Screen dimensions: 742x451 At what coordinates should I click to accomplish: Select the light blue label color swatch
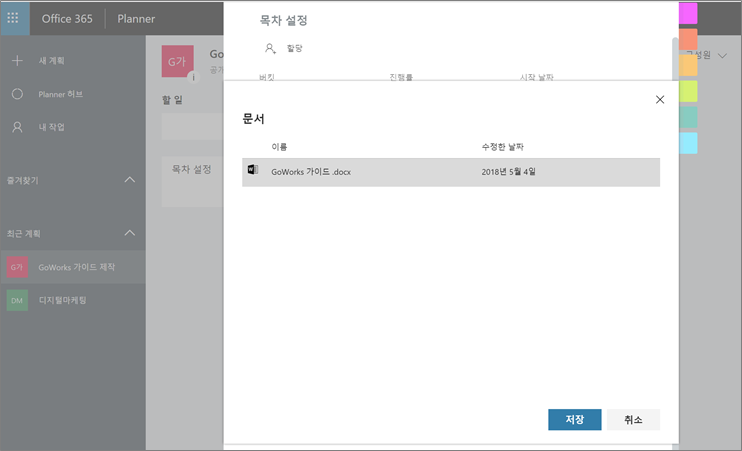pos(688,143)
